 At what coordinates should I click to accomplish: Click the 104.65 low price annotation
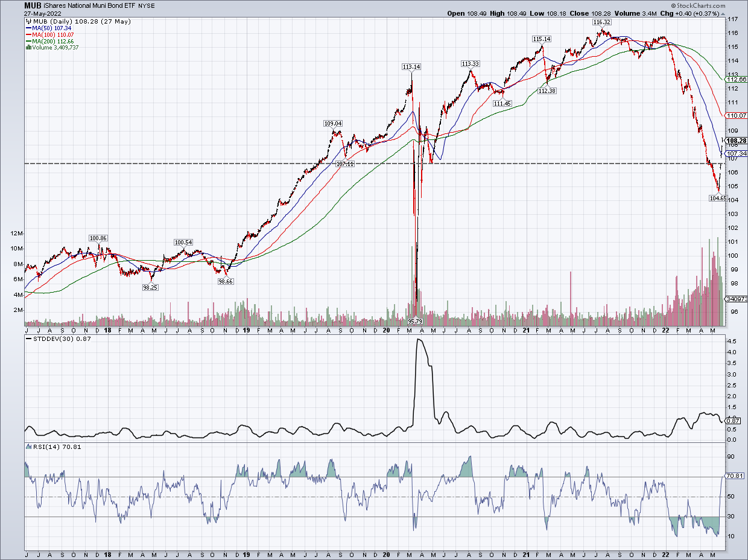[x=718, y=197]
